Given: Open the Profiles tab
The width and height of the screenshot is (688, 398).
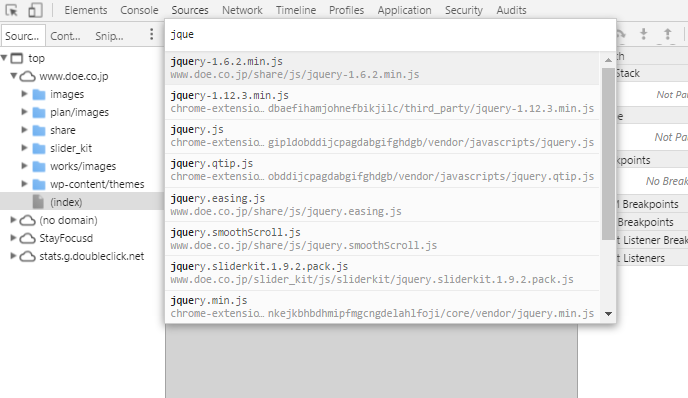Looking at the screenshot, I should pyautogui.click(x=346, y=10).
